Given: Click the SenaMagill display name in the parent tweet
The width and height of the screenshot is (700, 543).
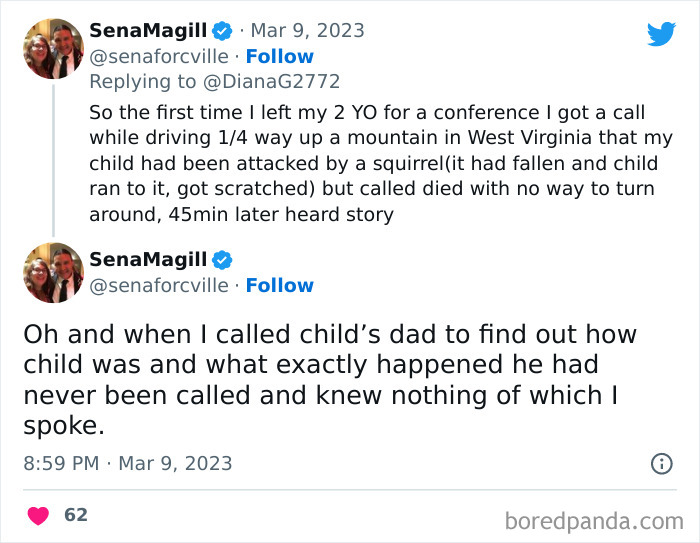Looking at the screenshot, I should [x=147, y=31].
